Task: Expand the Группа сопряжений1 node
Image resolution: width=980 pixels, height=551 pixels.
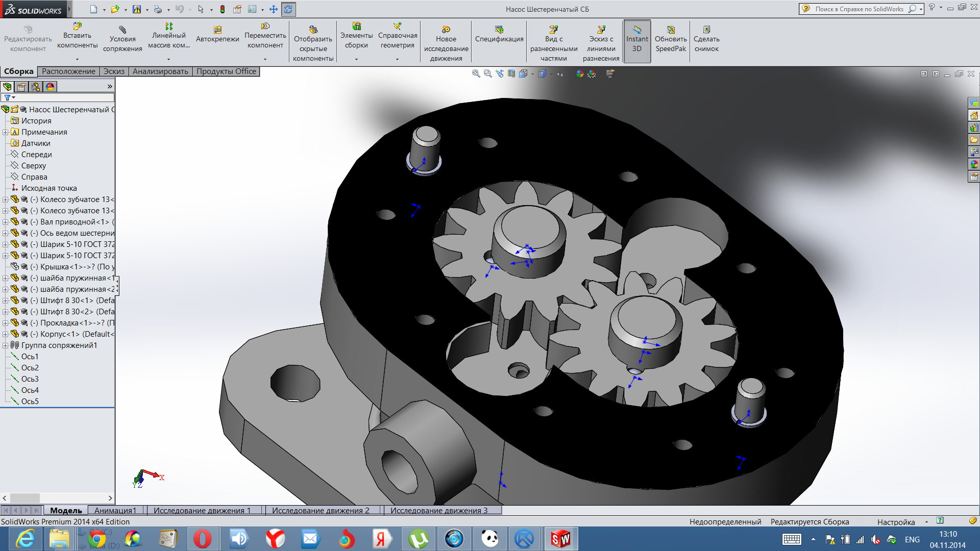Action: point(6,345)
